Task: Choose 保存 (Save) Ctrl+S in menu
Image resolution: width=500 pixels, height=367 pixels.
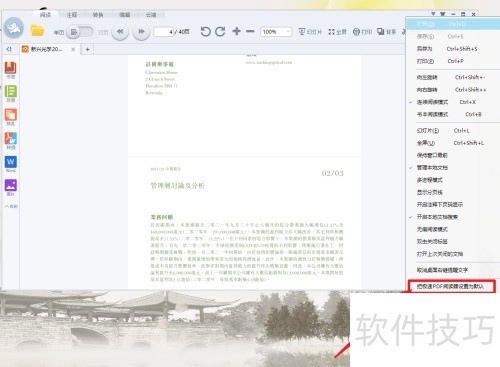Action: (453, 36)
